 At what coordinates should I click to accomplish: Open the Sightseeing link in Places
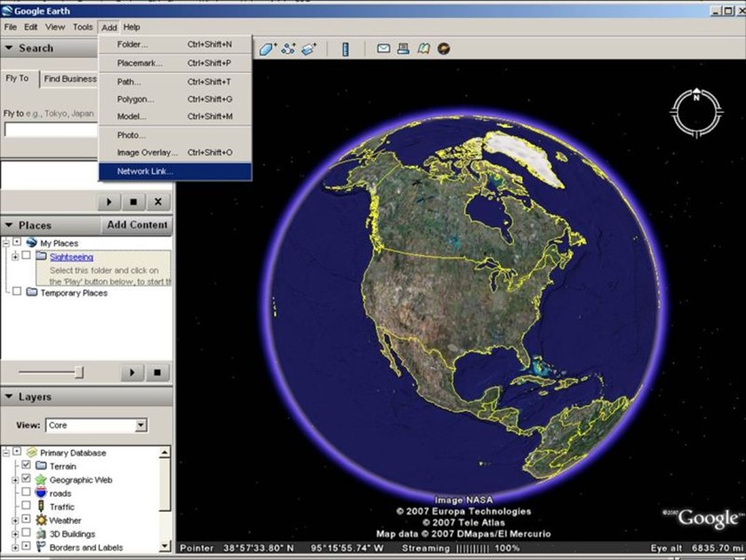pos(71,257)
